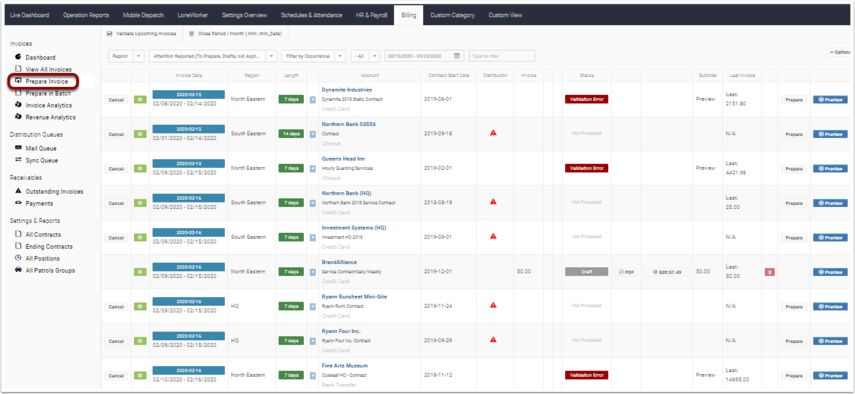Image resolution: width=855 pixels, height=394 pixels.
Task: Click the green eye icon in Dynamite Industries row
Action: click(x=140, y=100)
